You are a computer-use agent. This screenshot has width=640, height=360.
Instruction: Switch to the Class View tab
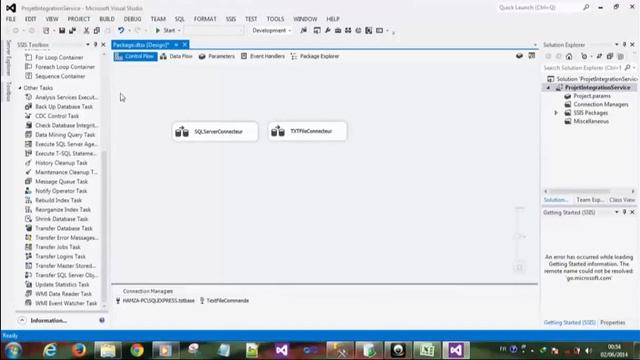[622, 200]
